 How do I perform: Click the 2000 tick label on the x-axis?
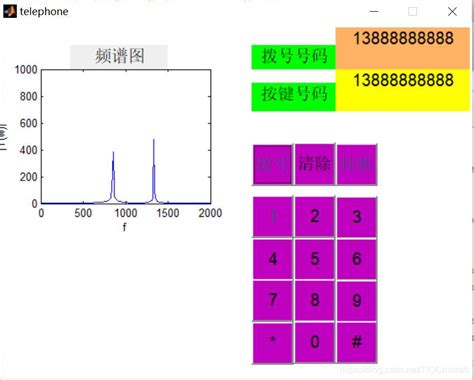click(210, 213)
